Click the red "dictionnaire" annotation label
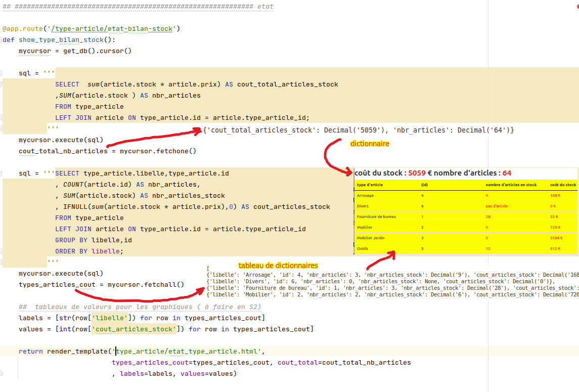The height and width of the screenshot is (392, 579). coord(370,144)
